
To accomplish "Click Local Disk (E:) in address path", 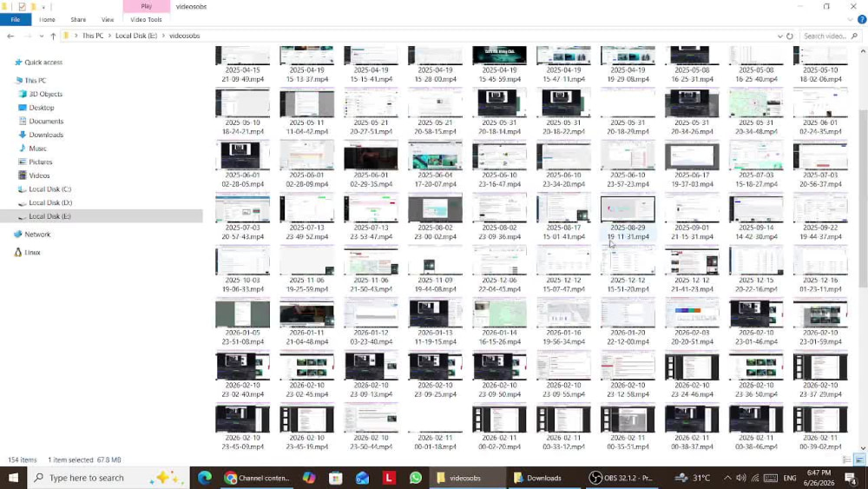I will click(x=136, y=36).
